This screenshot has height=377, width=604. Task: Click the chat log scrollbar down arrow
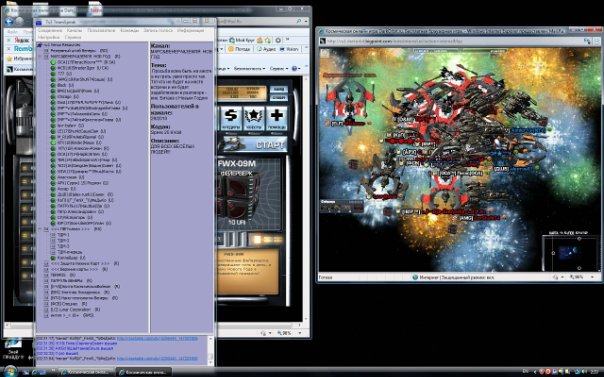pos(211,362)
